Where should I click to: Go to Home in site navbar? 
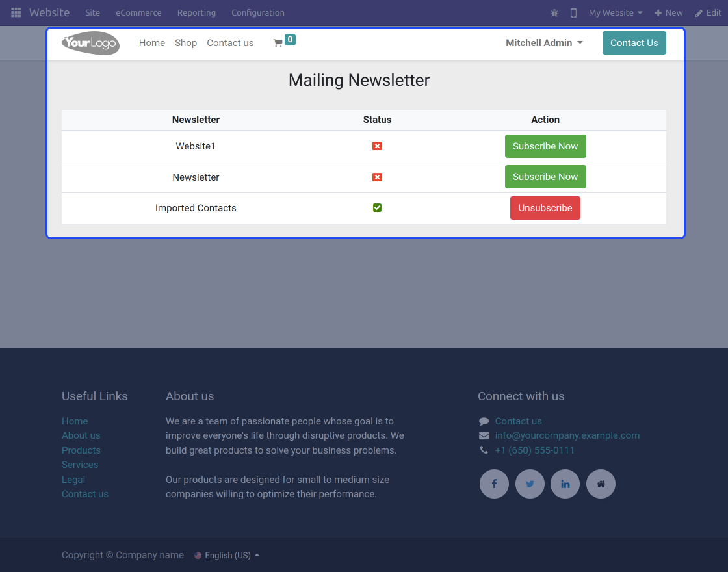[x=152, y=43]
